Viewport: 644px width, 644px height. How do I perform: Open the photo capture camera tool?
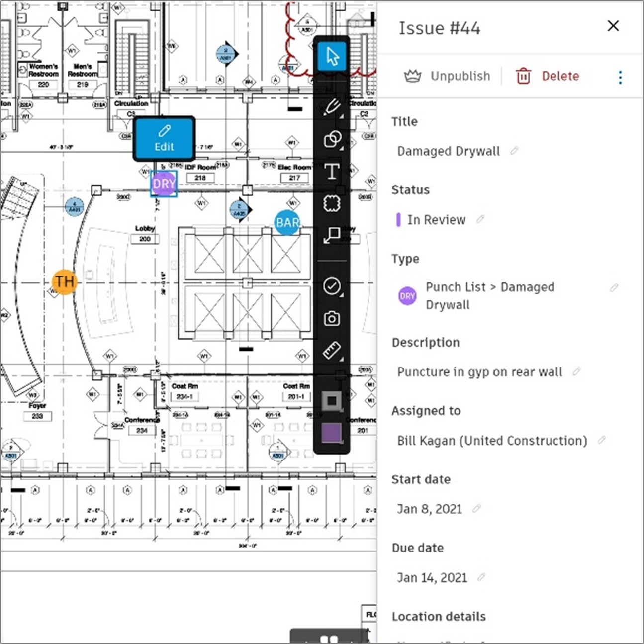pos(331,318)
